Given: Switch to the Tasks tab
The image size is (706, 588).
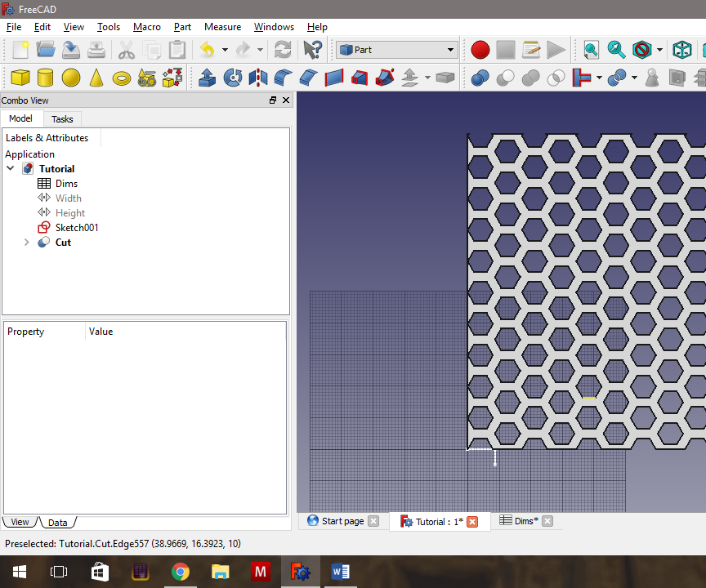Looking at the screenshot, I should 62,118.
